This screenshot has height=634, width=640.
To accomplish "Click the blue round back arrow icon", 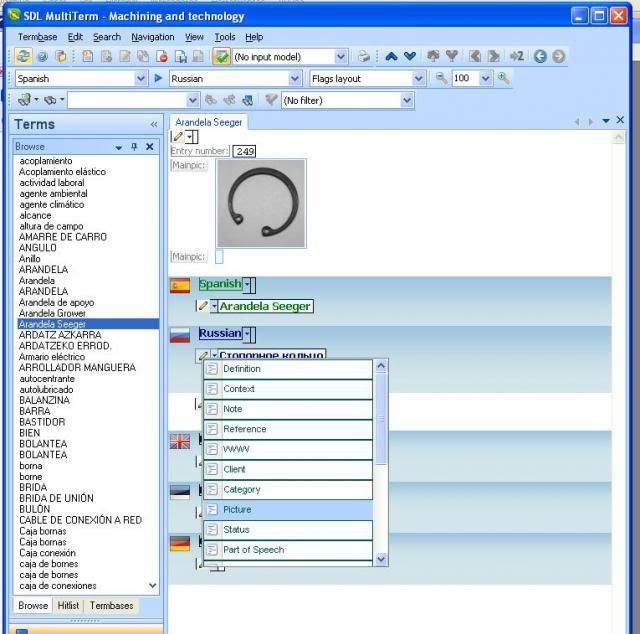I will point(540,56).
